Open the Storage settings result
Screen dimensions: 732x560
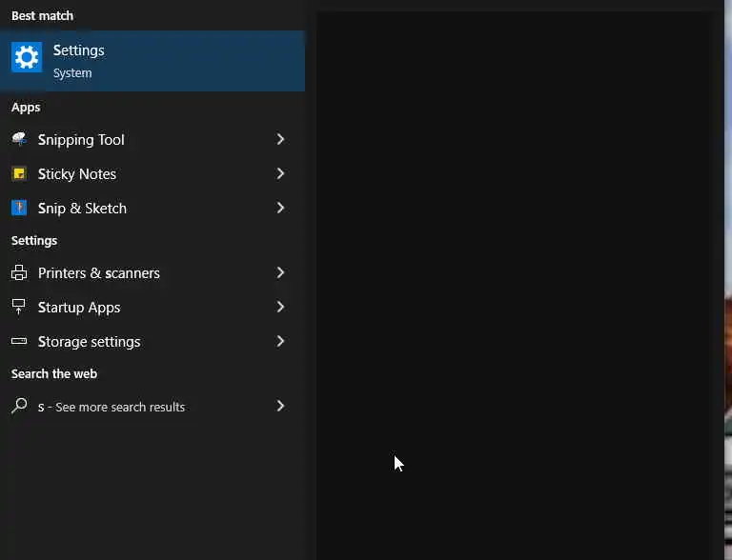coord(89,342)
